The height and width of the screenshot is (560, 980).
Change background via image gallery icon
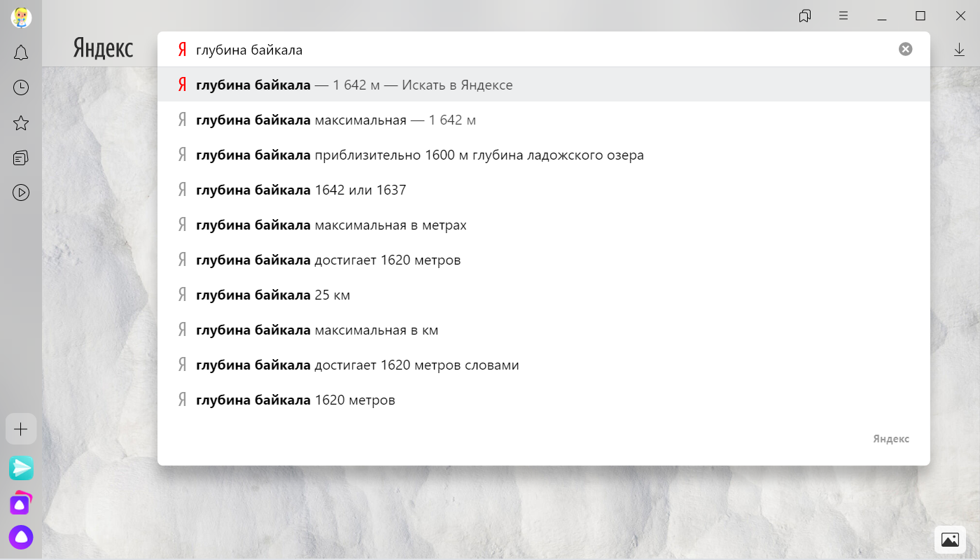pyautogui.click(x=950, y=540)
